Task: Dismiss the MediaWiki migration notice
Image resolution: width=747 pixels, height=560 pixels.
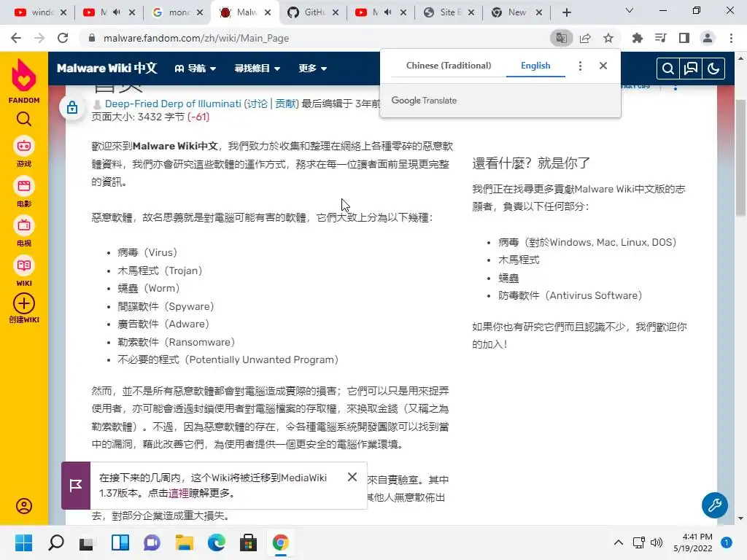Action: pos(352,477)
